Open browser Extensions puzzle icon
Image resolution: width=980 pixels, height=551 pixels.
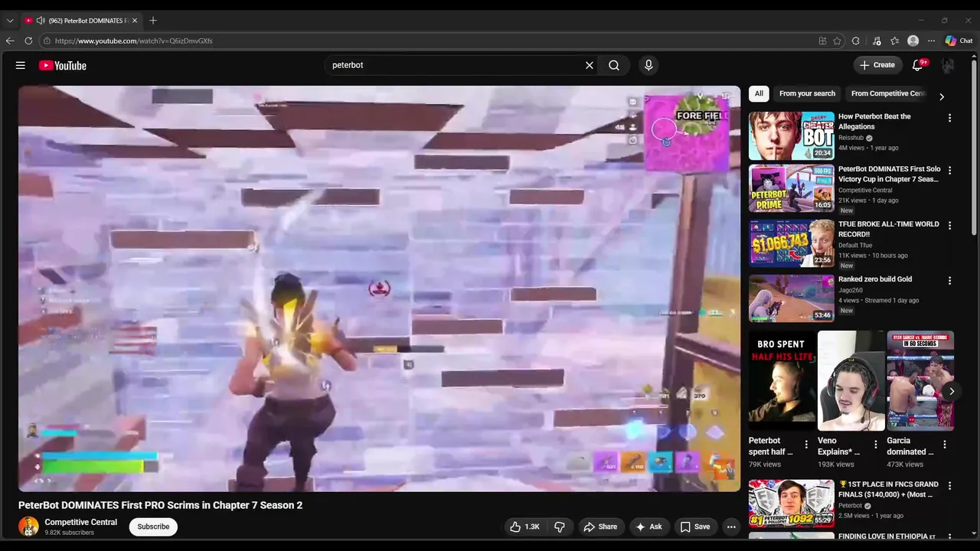(856, 41)
